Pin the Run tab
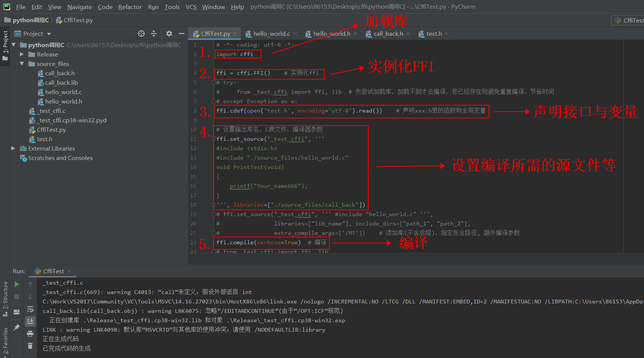 pos(17,327)
